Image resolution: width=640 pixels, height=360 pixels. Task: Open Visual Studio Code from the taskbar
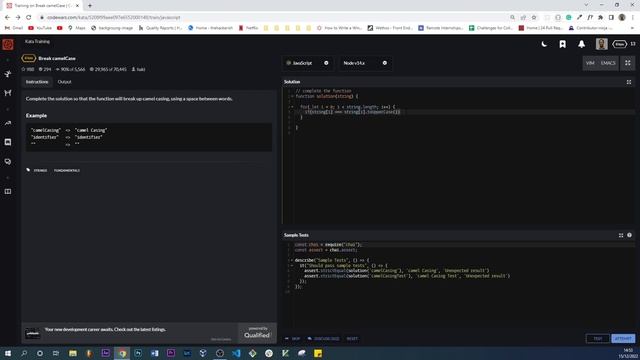236,353
